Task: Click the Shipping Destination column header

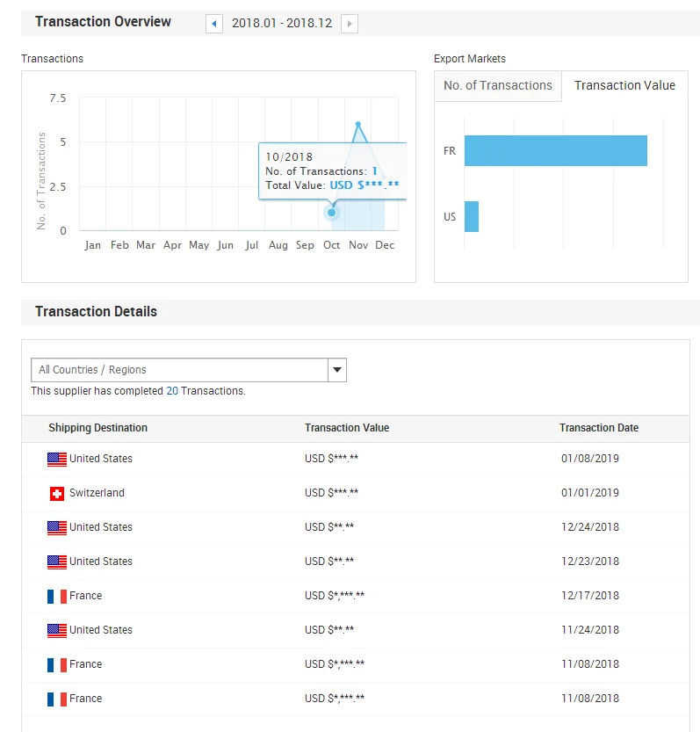Action: [x=97, y=428]
